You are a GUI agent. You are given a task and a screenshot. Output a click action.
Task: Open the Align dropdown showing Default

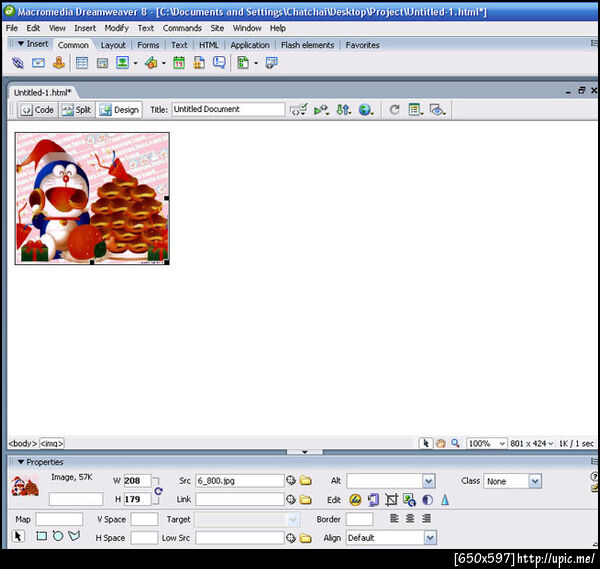pos(430,538)
